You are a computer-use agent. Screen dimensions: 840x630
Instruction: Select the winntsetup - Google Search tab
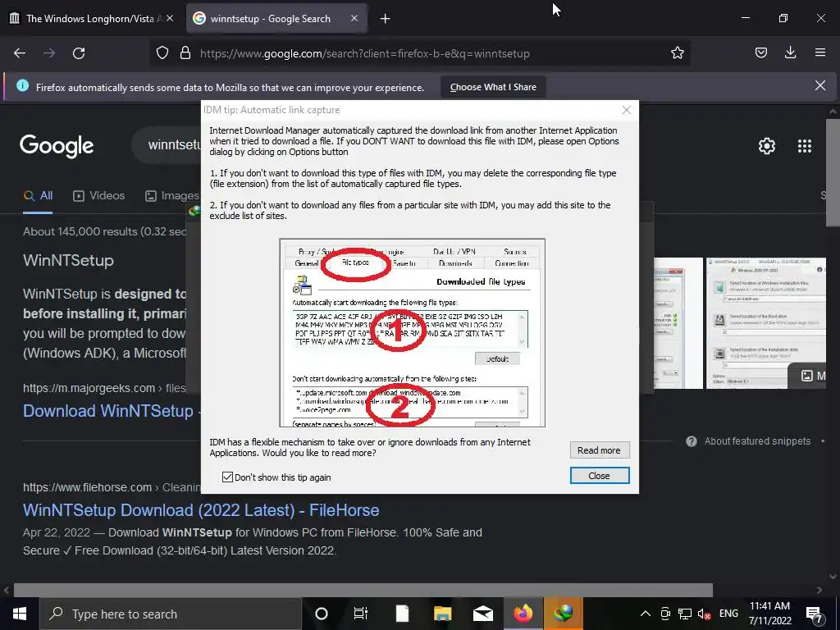pos(271,19)
